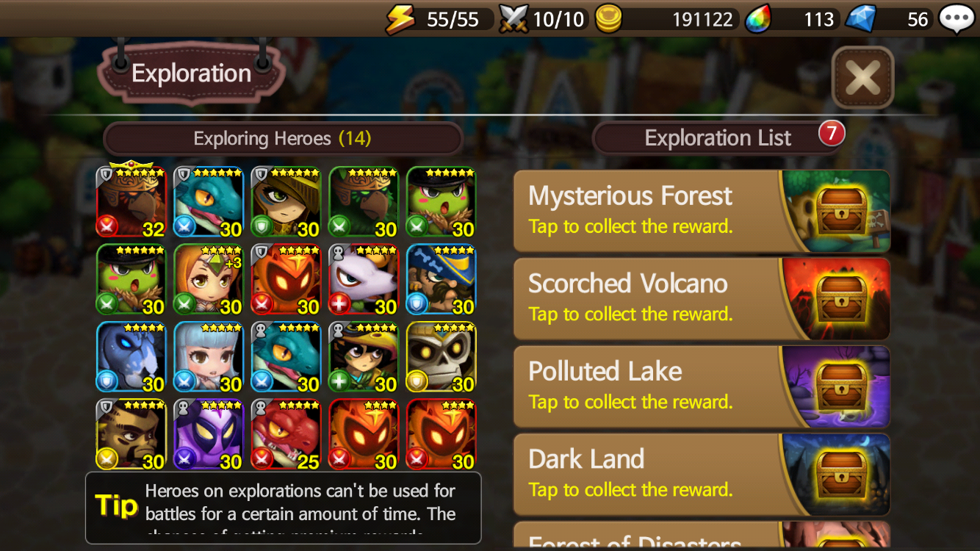Select the level 32 crowned hero

coord(131,202)
